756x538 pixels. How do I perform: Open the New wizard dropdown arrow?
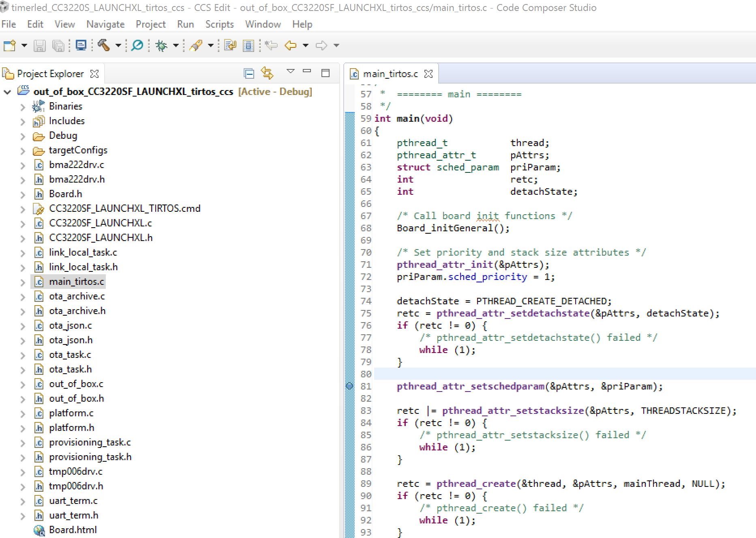(x=24, y=45)
